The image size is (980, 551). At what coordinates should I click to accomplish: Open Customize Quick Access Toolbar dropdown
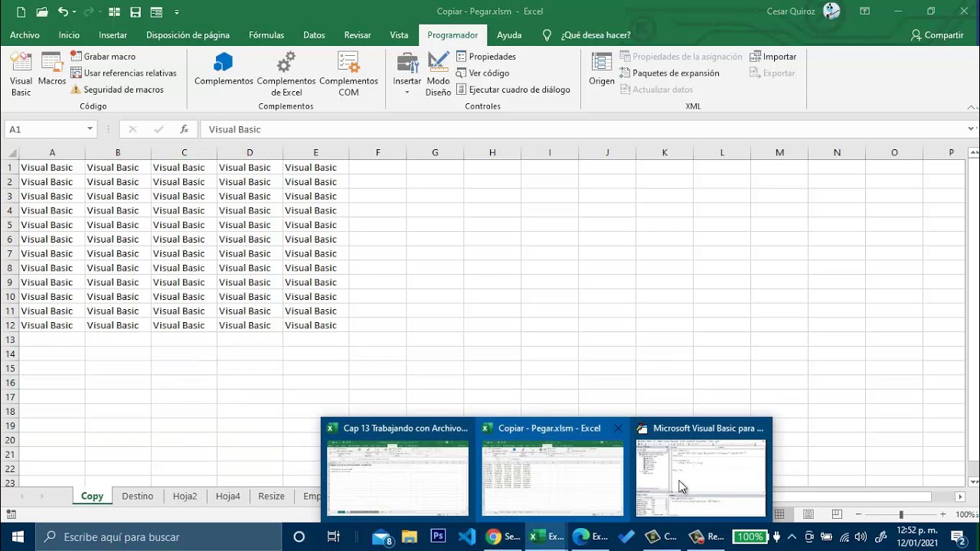click(x=177, y=12)
